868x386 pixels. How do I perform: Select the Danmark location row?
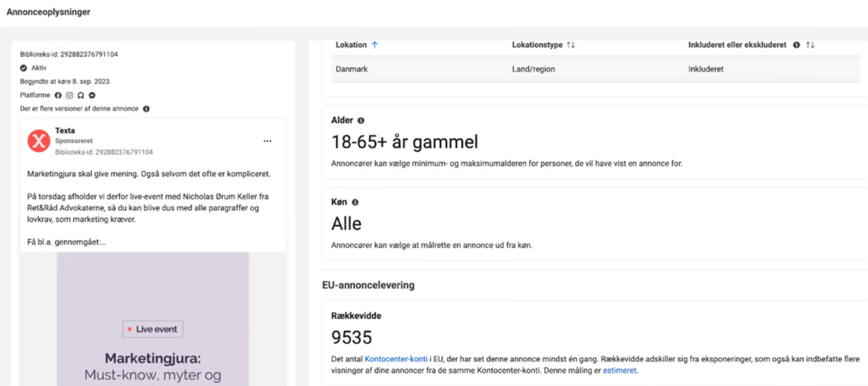click(x=351, y=69)
